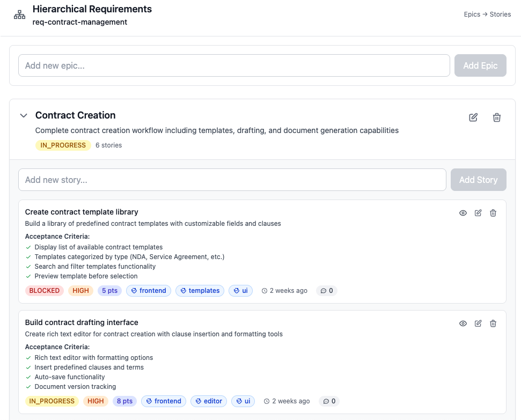Edit the 'Build contract drafting interface' story

[478, 323]
